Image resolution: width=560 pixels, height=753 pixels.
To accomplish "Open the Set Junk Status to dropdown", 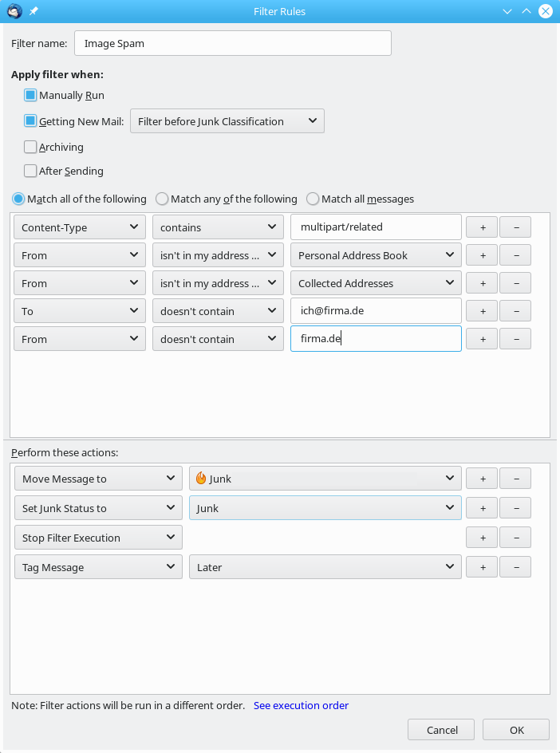I will [98, 507].
